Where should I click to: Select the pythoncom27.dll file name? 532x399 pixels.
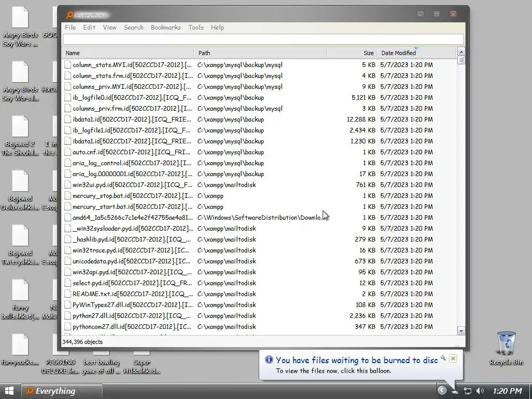(x=131, y=327)
